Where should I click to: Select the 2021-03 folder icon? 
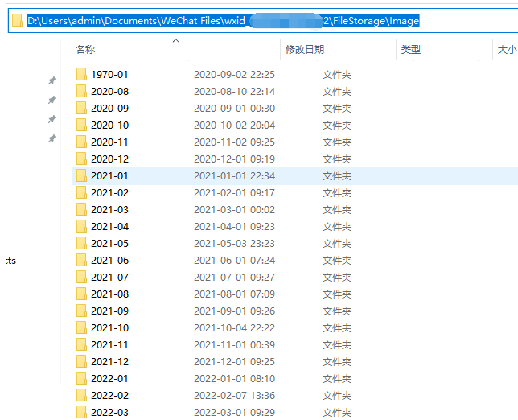click(x=81, y=209)
